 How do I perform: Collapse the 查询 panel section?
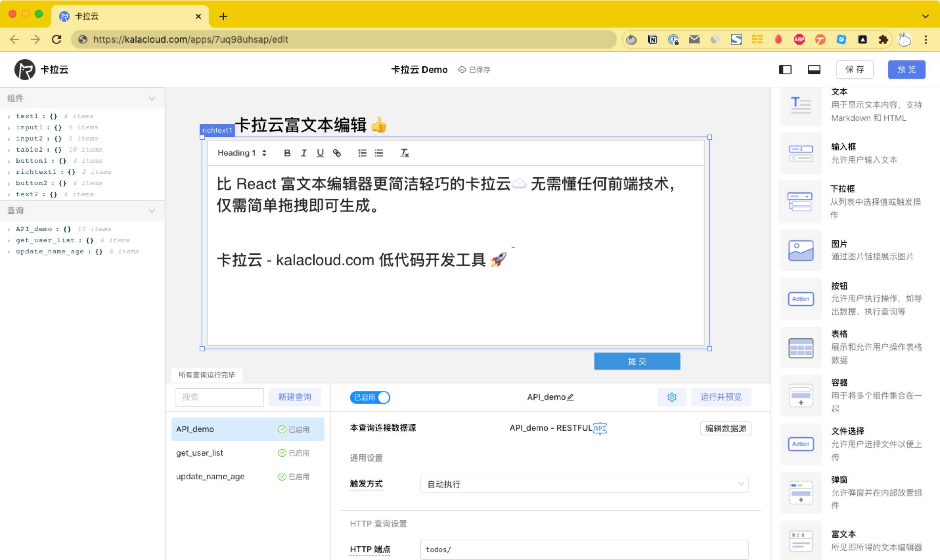[152, 210]
